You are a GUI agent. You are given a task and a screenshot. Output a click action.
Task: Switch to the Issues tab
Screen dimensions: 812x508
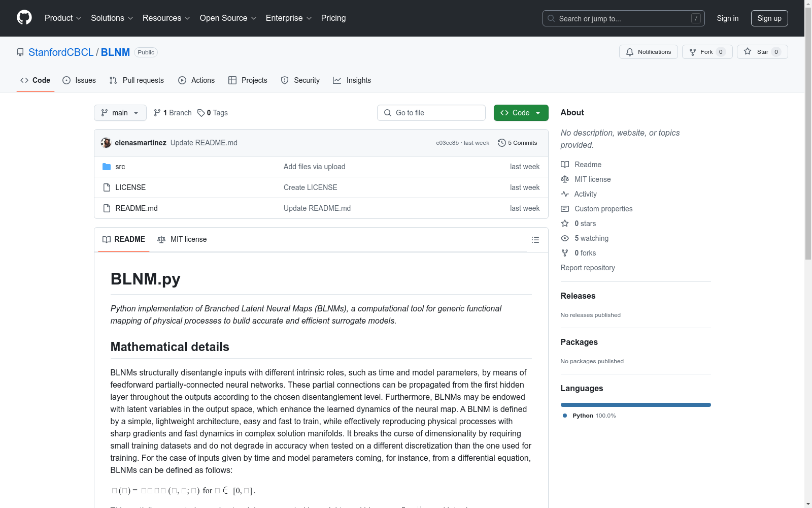click(79, 80)
